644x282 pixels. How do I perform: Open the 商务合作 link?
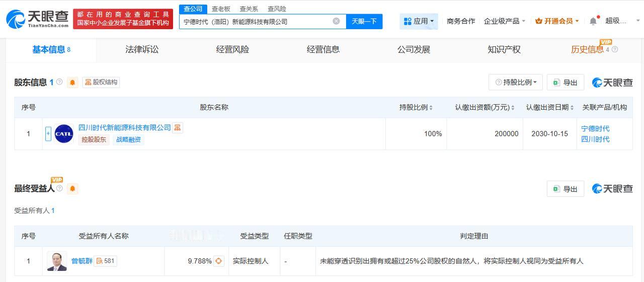tap(461, 21)
